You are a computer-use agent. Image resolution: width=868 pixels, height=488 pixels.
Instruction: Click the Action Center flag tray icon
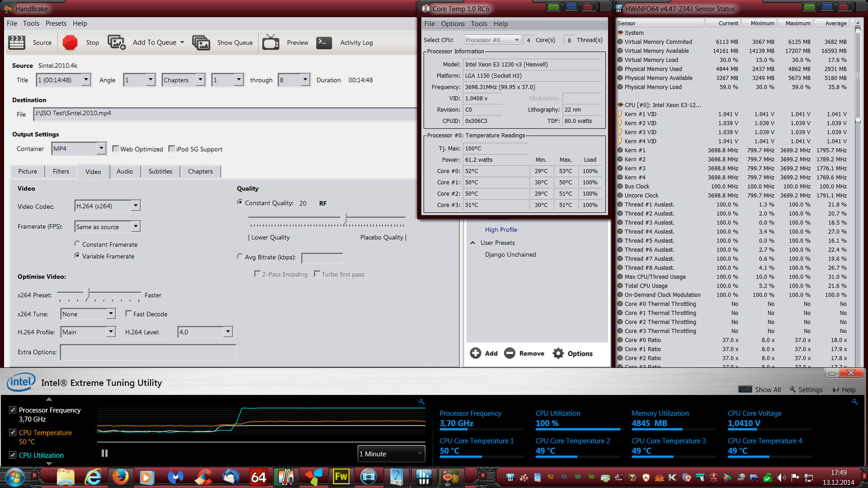tap(795, 478)
